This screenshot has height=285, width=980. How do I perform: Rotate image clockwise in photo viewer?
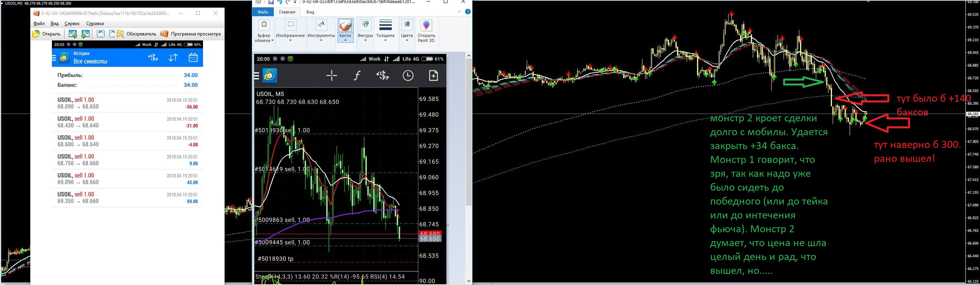click(x=112, y=34)
